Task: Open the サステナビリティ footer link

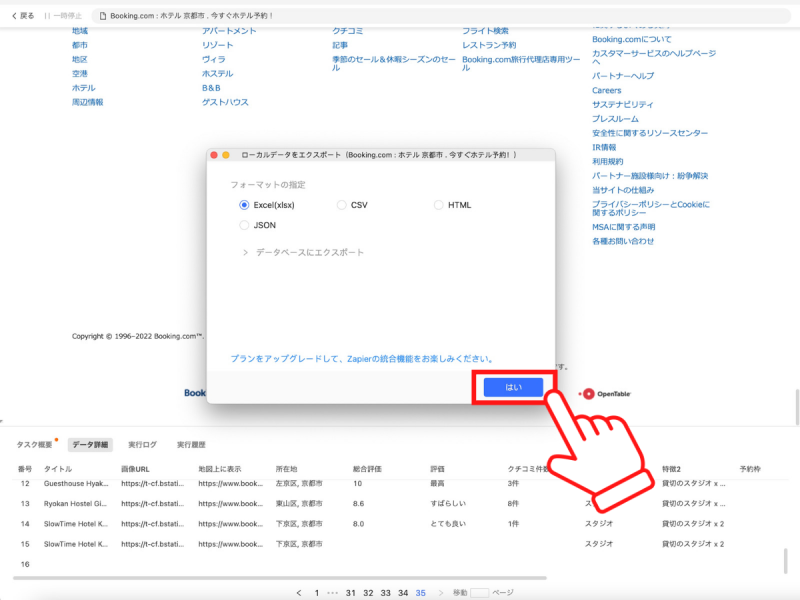Action: click(622, 105)
